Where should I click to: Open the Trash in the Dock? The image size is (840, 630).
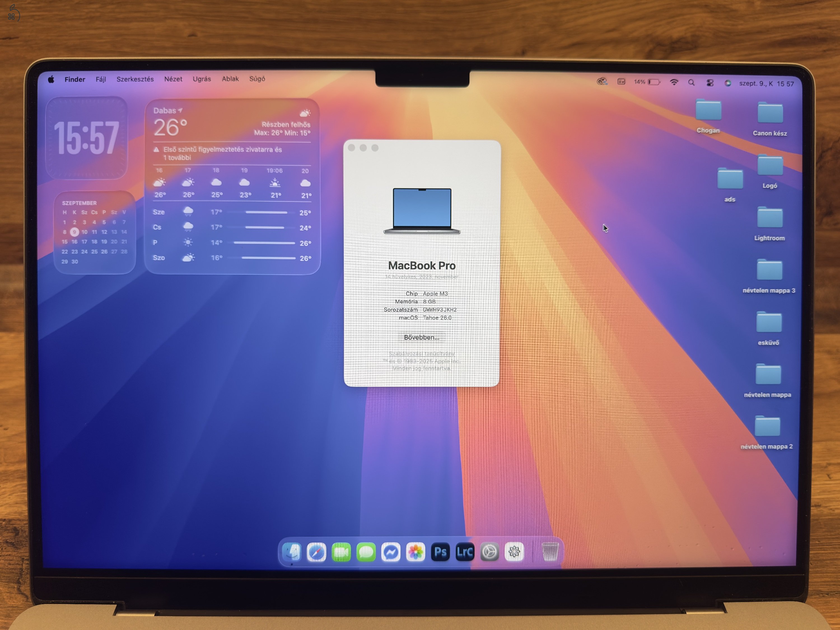tap(550, 551)
